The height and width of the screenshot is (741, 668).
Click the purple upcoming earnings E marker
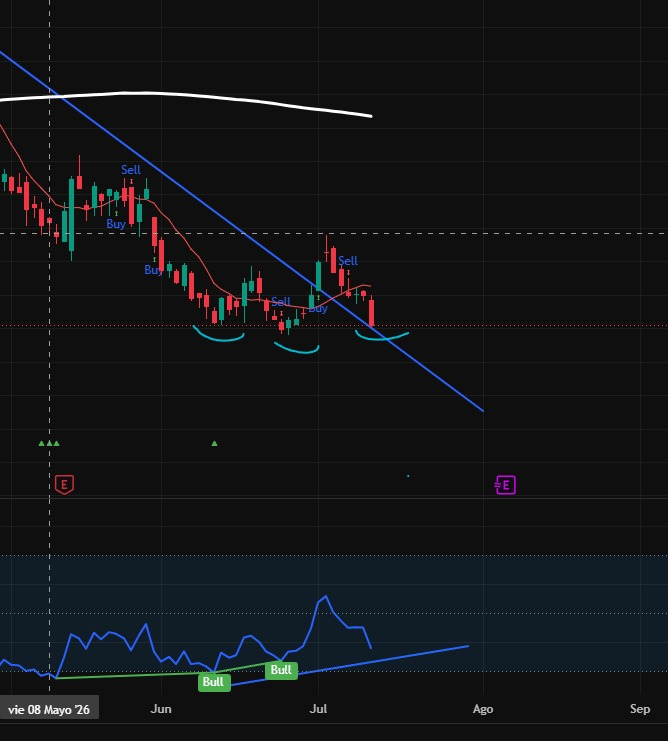505,485
